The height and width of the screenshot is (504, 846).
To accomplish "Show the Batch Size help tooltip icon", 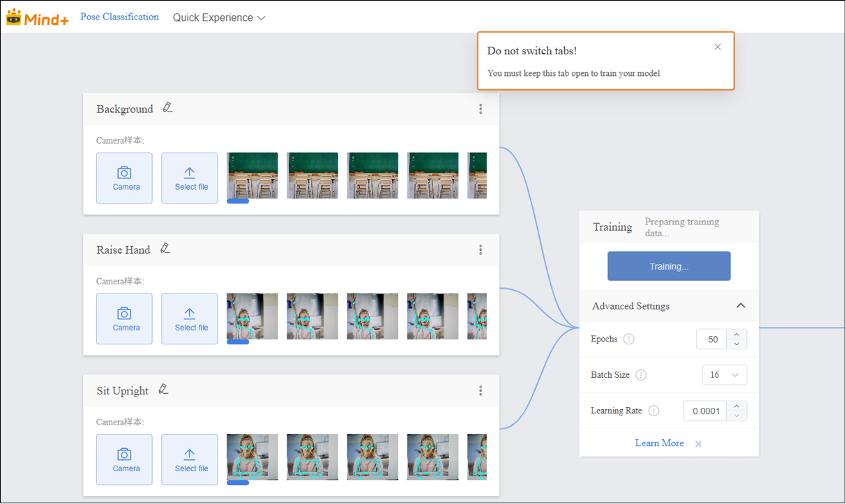I will point(641,375).
